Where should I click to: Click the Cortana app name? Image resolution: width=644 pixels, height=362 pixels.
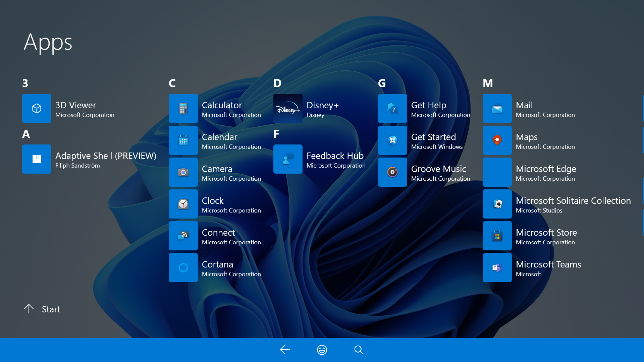pos(217,264)
